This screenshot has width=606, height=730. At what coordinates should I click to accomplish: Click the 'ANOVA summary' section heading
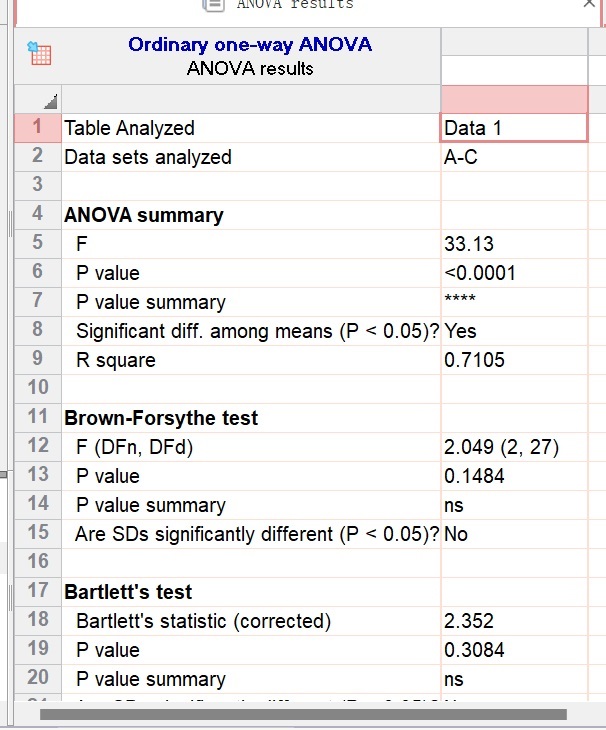(144, 215)
